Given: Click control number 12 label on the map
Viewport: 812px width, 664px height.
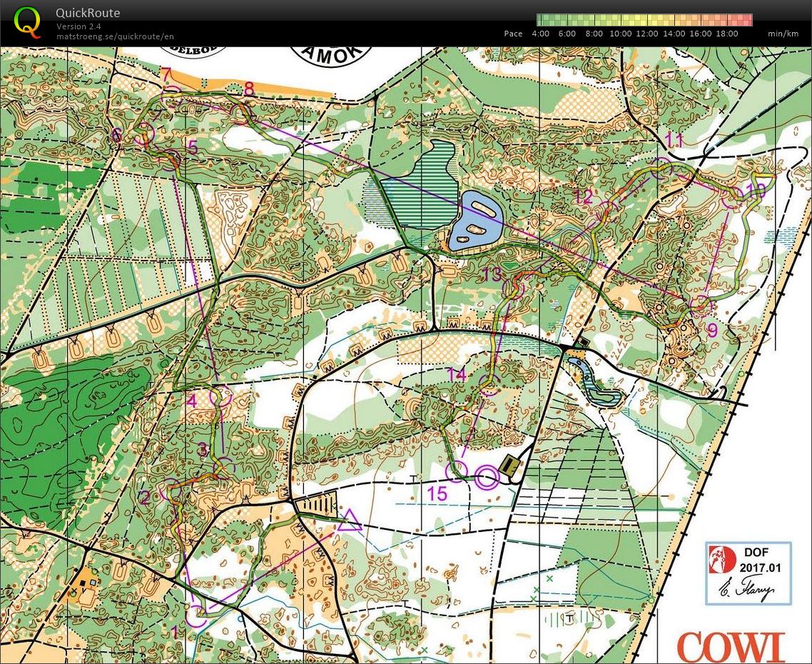Looking at the screenshot, I should pos(584,196).
